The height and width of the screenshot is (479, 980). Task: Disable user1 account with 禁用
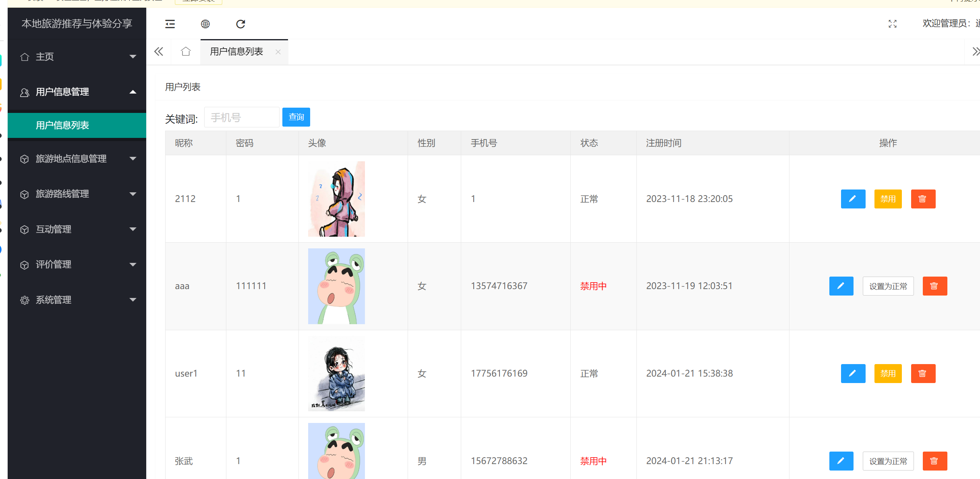[888, 373]
